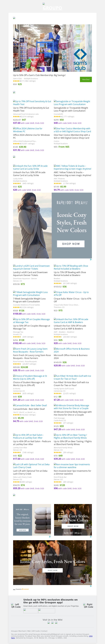This screenshot has width=105, height=644.
Task: Click the Sam's Club hero photo
Action: (x=52, y=48)
